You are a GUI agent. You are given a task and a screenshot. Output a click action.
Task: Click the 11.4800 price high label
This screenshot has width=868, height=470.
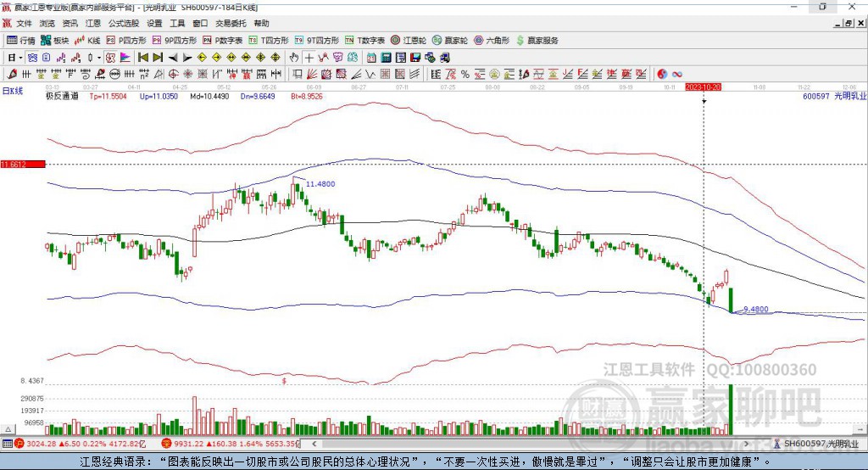point(320,184)
